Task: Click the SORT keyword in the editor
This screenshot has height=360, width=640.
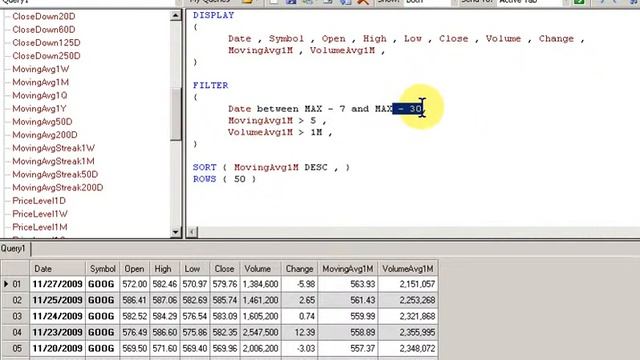Action: pyautogui.click(x=204, y=167)
